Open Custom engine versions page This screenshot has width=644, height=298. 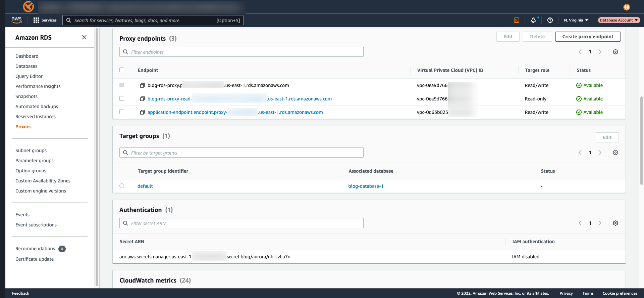(41, 191)
